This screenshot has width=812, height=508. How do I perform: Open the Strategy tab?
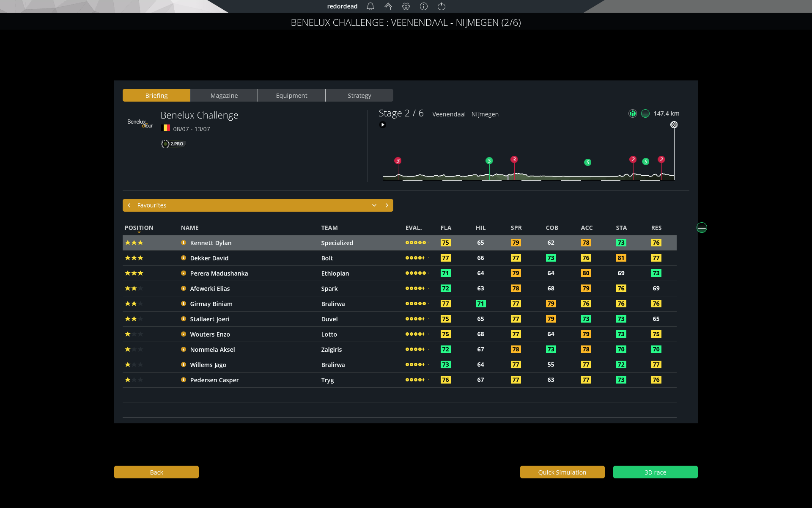click(359, 96)
